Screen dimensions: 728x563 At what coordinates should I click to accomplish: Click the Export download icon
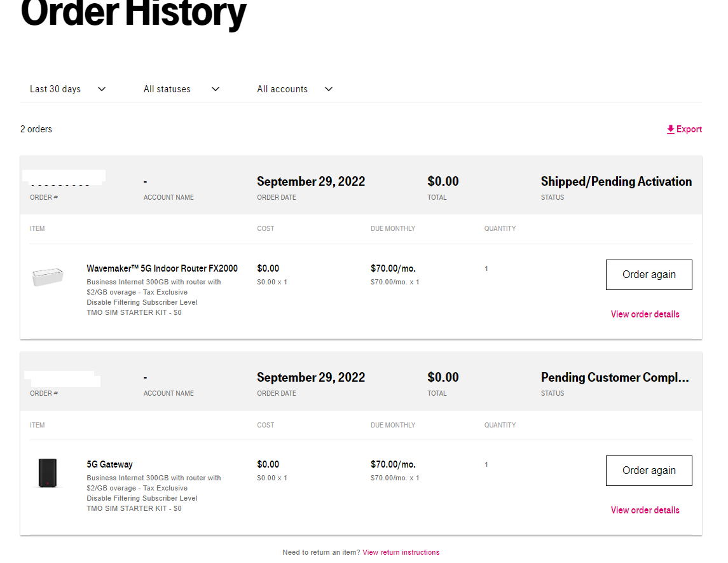(x=670, y=129)
